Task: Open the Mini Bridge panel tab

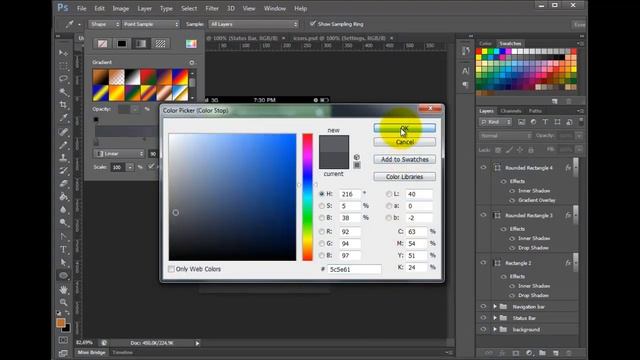Action: click(91, 352)
